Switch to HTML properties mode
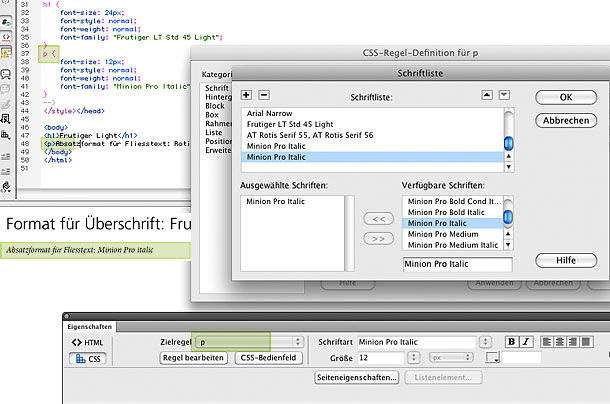 [88, 342]
